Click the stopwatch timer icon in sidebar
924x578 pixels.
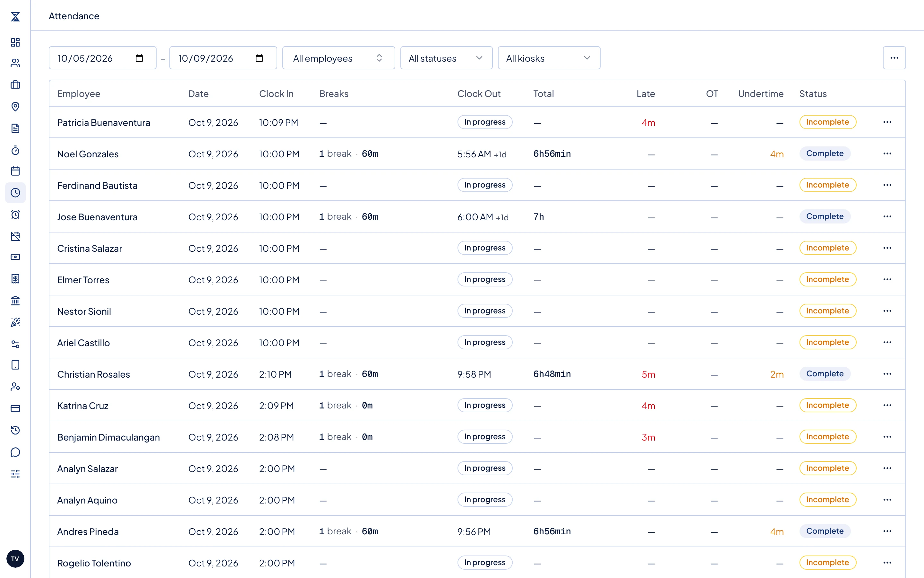point(15,150)
